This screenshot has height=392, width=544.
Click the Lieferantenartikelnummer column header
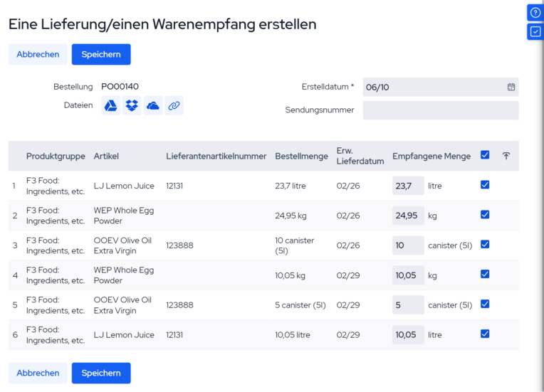pyautogui.click(x=216, y=157)
